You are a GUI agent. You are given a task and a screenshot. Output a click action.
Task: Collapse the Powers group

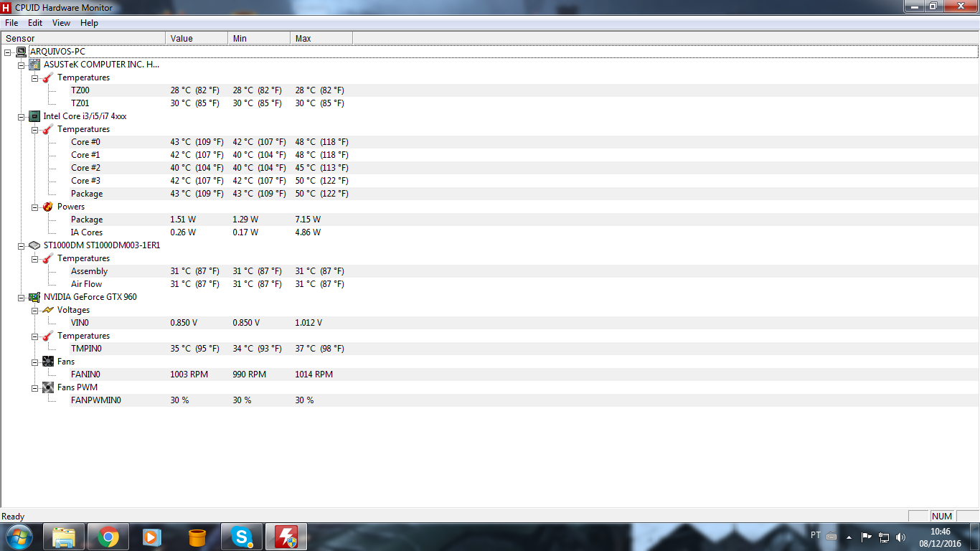pos(34,207)
